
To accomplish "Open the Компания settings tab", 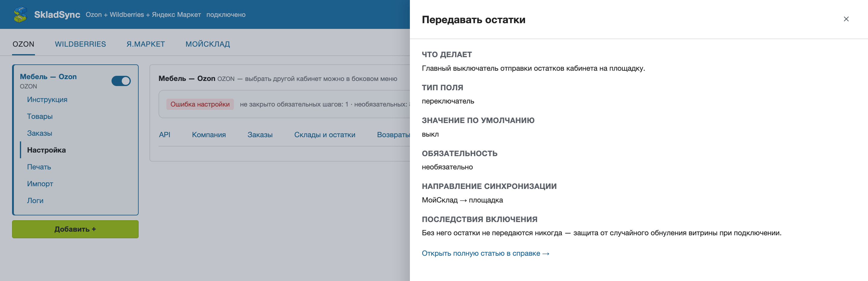I will coord(209,134).
